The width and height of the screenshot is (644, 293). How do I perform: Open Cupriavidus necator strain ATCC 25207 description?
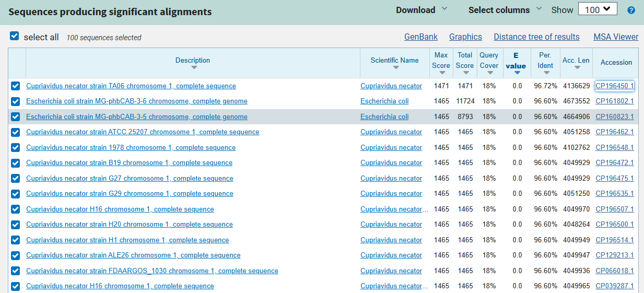pos(143,132)
